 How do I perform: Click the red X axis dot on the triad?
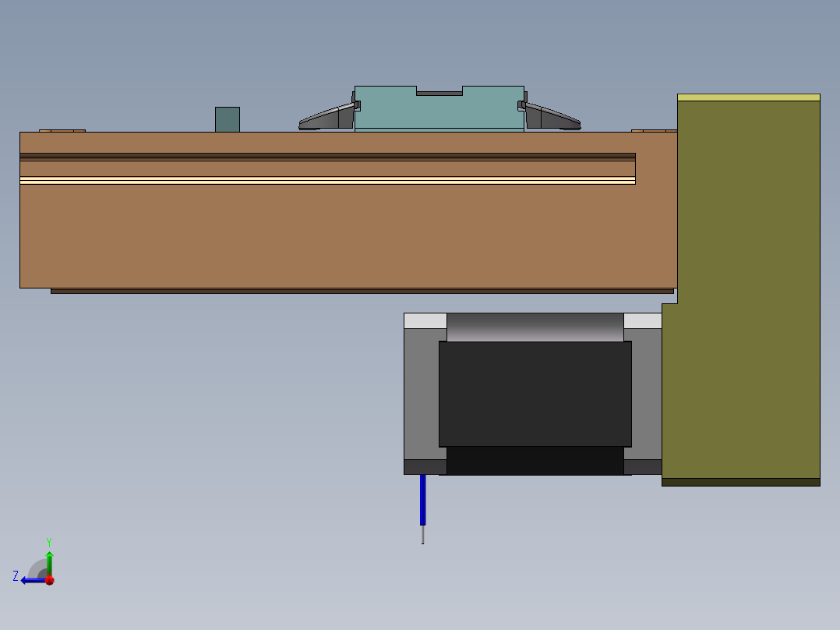[50, 580]
